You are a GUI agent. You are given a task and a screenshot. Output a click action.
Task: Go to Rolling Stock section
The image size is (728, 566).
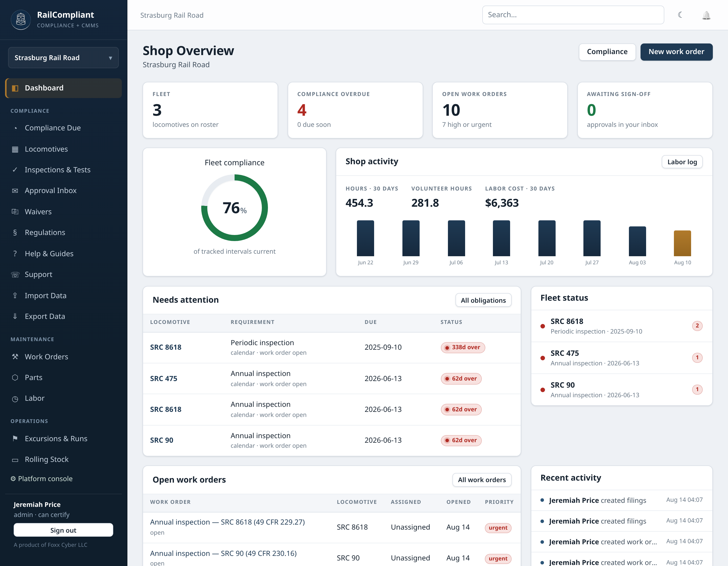(x=63, y=459)
